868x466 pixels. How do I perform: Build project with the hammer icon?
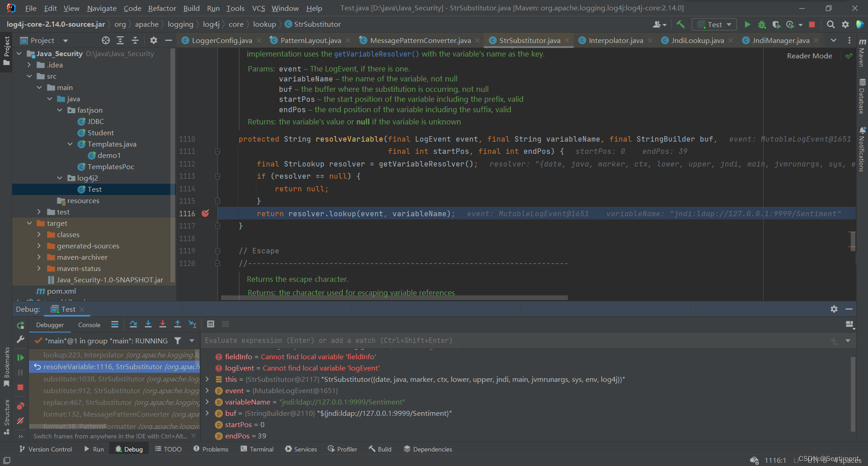tap(680, 24)
